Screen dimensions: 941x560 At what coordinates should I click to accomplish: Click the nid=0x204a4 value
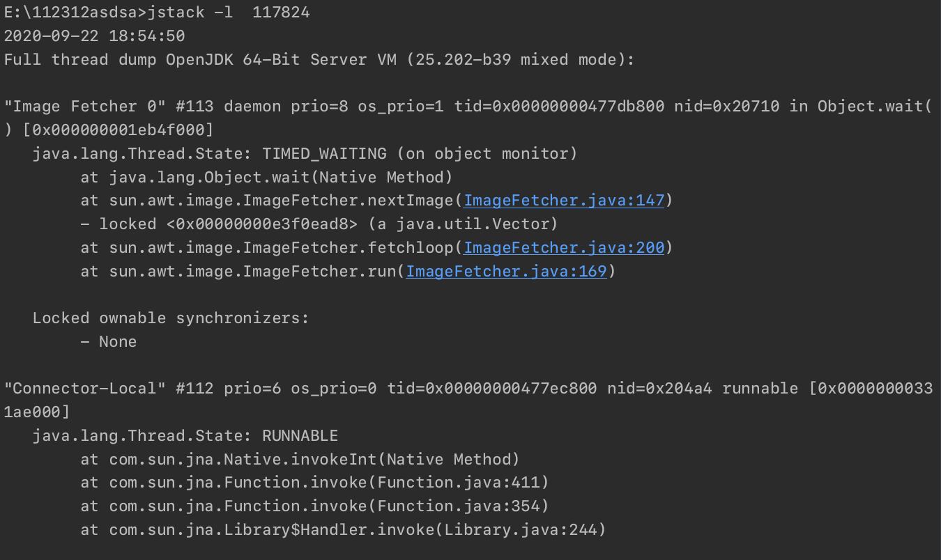pos(659,389)
